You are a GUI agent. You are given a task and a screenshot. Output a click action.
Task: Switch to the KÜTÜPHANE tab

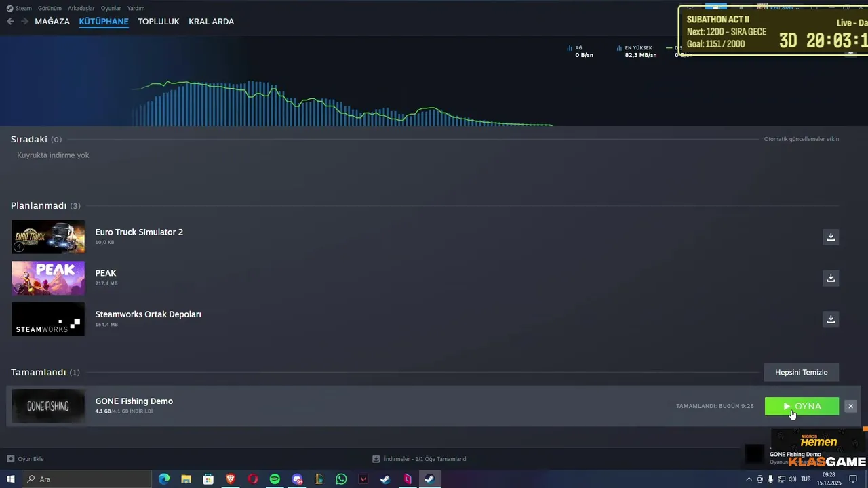(104, 22)
